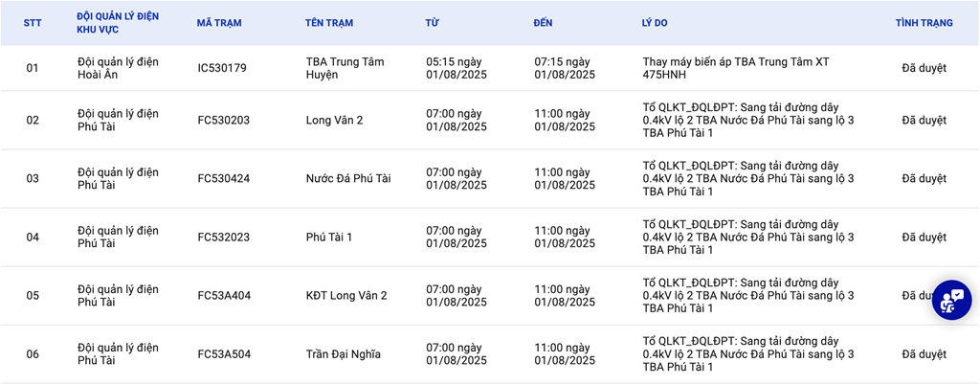Click the ĐẾN column header

click(544, 23)
